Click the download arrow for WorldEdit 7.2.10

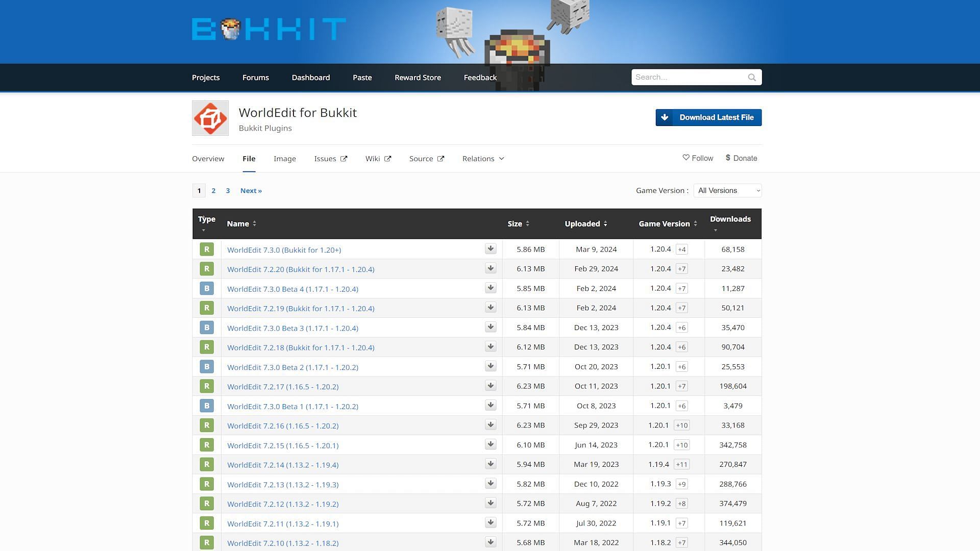[x=491, y=542]
